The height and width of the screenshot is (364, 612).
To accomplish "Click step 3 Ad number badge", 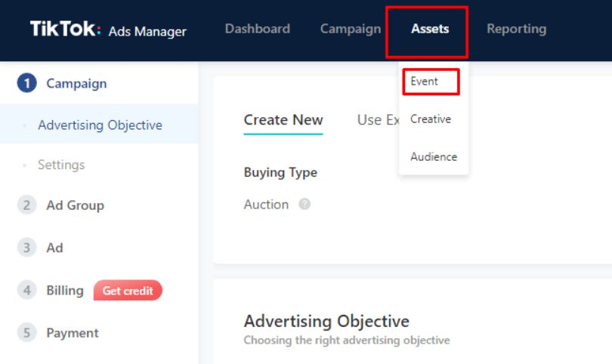I will click(x=26, y=248).
